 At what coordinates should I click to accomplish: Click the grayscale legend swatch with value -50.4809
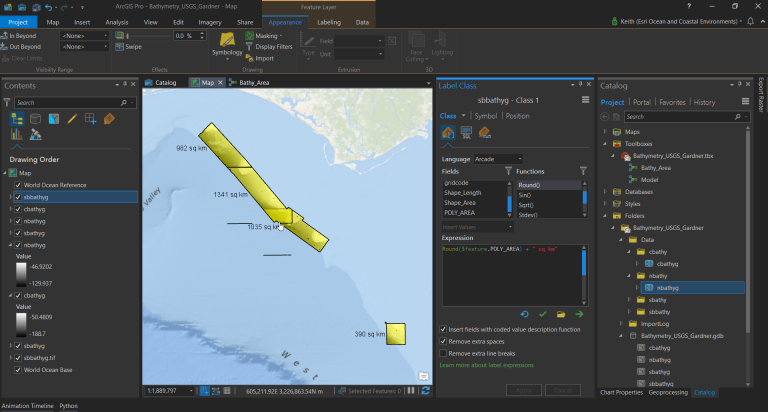click(21, 325)
